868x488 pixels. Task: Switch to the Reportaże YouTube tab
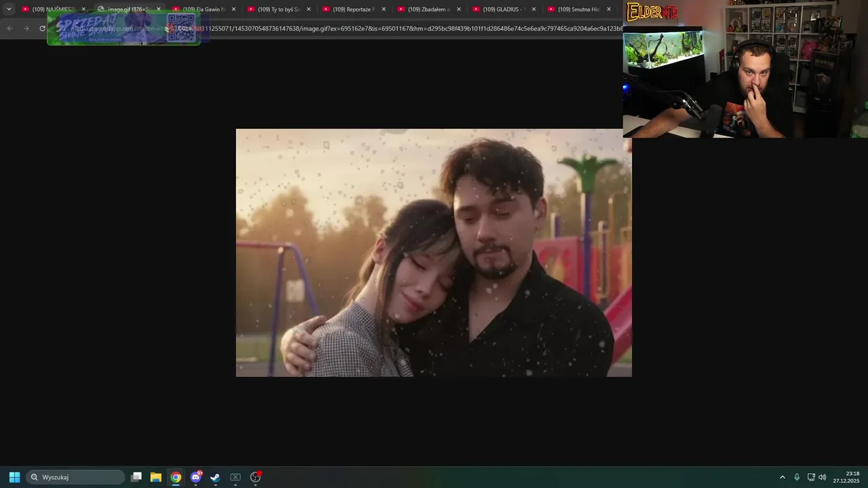click(353, 9)
